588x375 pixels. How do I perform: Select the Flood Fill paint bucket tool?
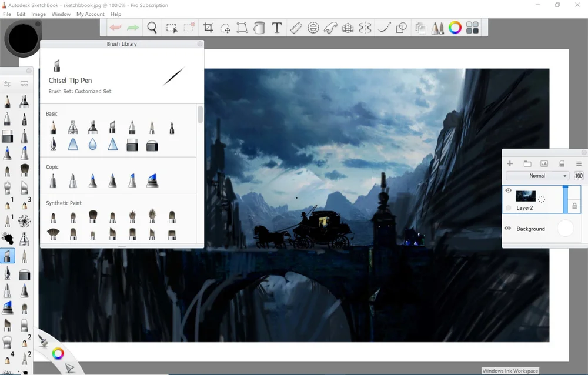click(x=259, y=28)
